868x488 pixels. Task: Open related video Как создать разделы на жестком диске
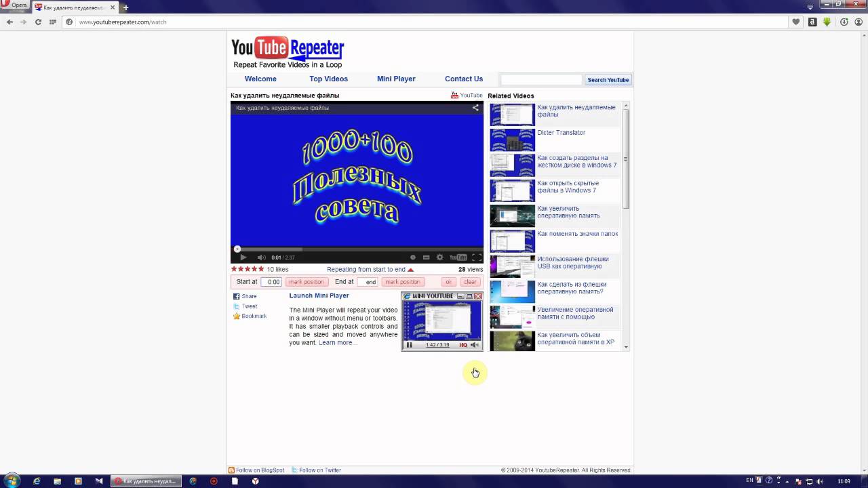coord(576,161)
